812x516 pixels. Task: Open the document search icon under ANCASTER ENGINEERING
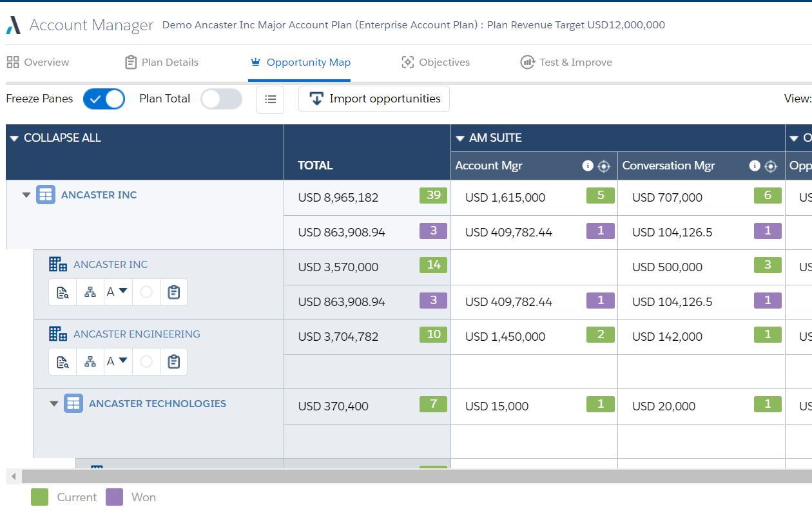click(x=63, y=361)
